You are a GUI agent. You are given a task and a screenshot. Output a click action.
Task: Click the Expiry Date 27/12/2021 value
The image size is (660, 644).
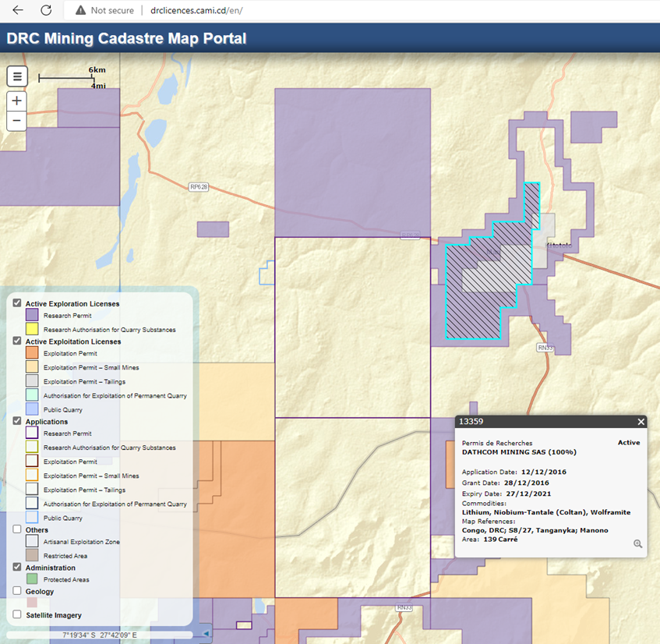(x=528, y=494)
